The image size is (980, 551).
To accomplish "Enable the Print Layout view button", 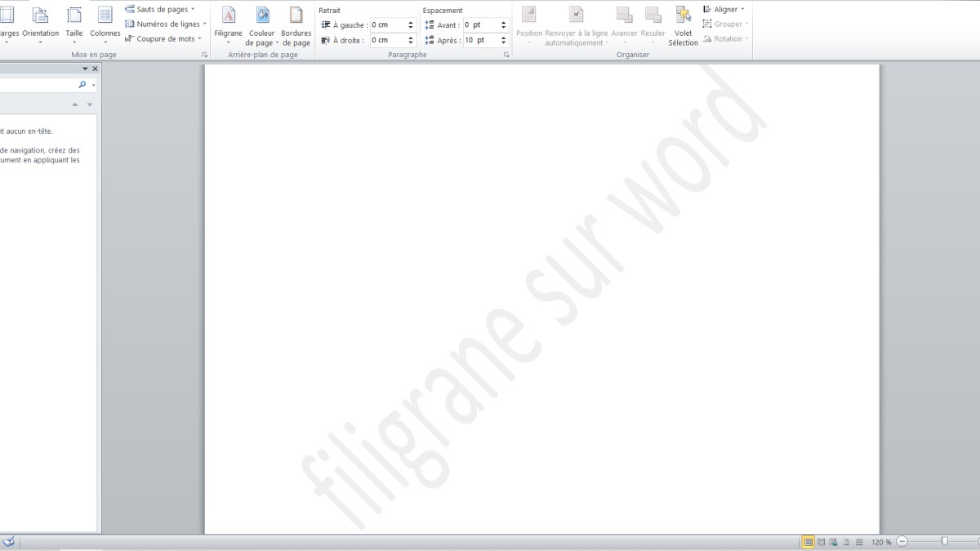I will point(808,542).
